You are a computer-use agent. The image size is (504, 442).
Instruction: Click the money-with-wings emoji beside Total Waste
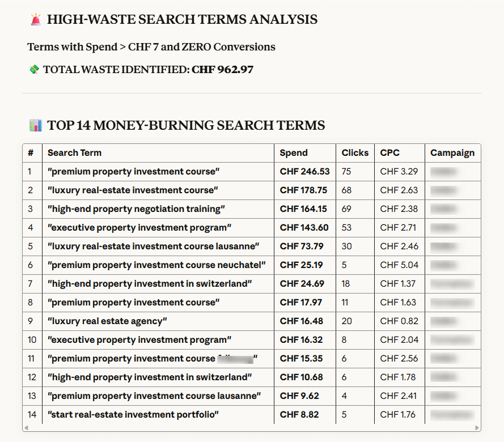33,69
